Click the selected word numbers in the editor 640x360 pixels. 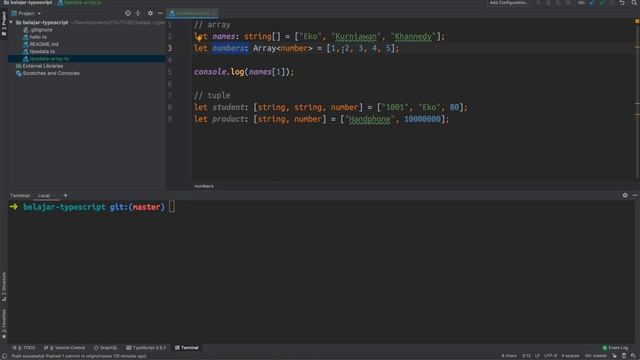coord(228,49)
